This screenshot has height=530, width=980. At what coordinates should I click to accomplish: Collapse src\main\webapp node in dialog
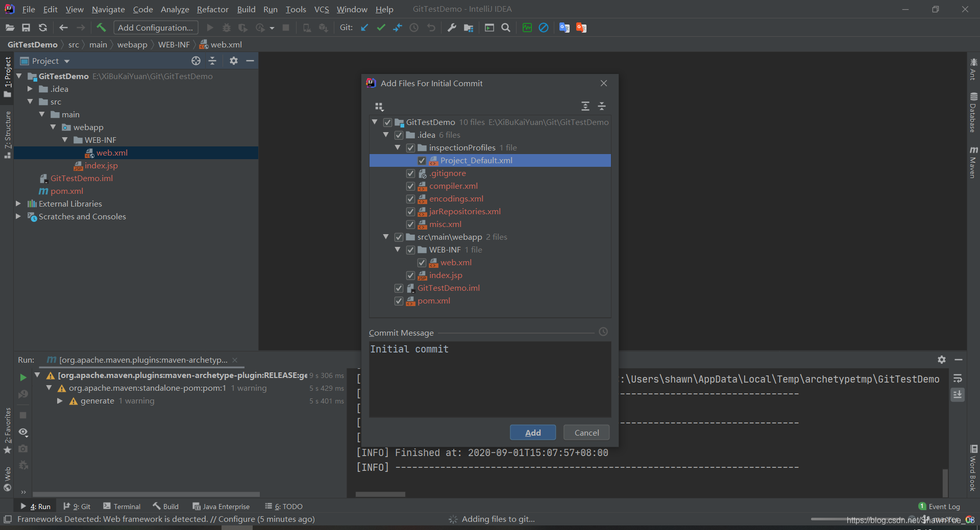[386, 237]
